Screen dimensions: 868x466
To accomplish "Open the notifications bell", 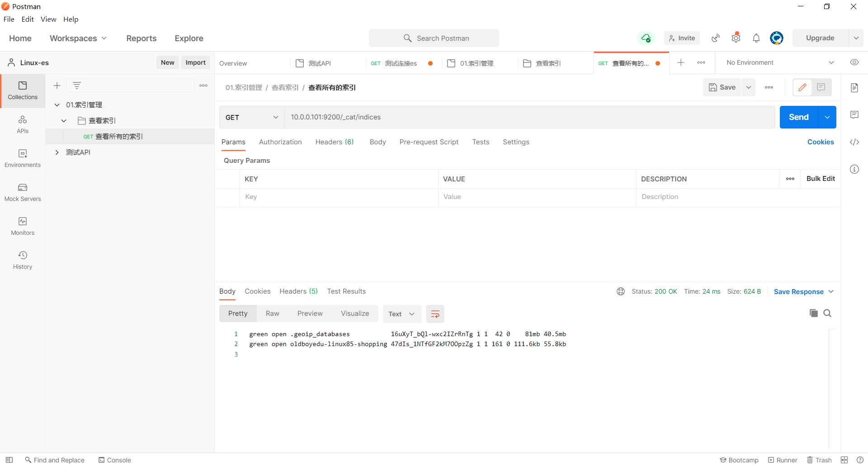I will [x=756, y=38].
